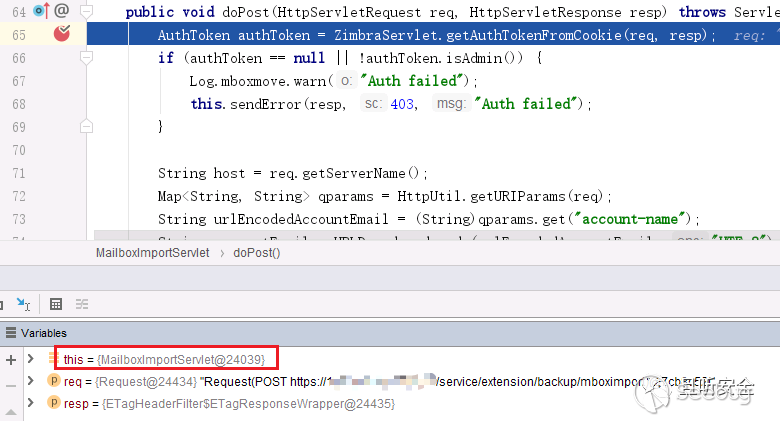This screenshot has height=421, width=780.
Task: Click 'Log.mboxmove.warn' on line 67
Action: pyautogui.click(x=258, y=81)
